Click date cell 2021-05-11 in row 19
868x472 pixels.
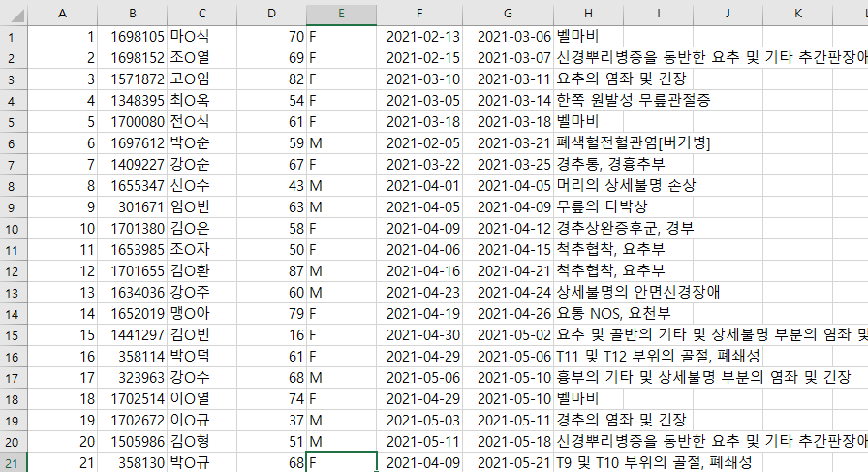pos(508,421)
